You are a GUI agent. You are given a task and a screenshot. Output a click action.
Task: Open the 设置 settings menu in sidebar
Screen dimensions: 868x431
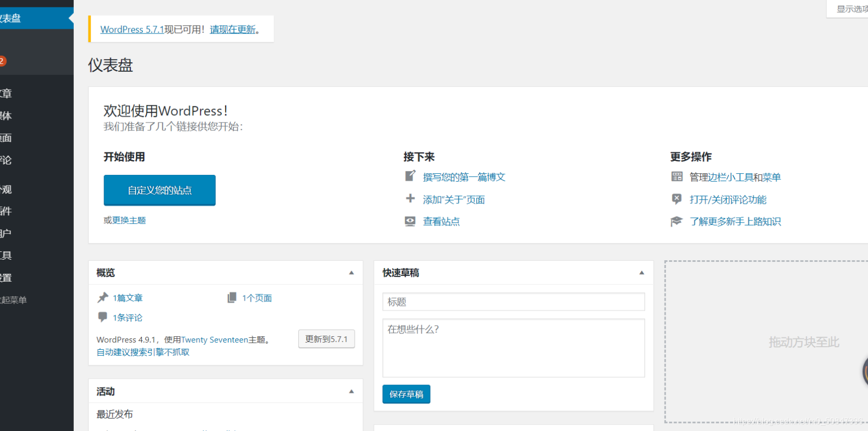[37, 278]
